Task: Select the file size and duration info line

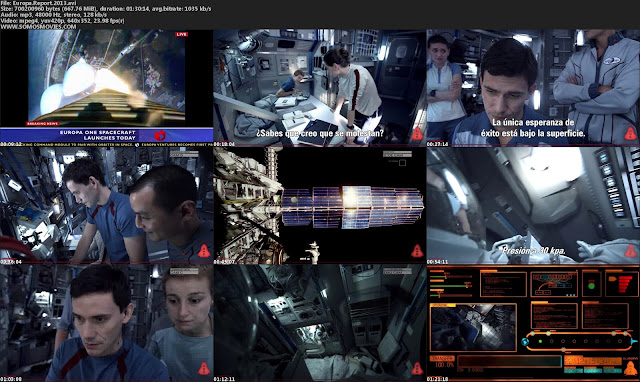Action: click(106, 9)
